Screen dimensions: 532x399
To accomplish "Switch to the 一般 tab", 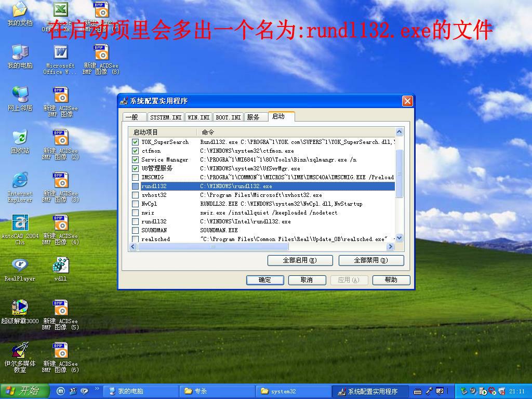I will pos(134,117).
